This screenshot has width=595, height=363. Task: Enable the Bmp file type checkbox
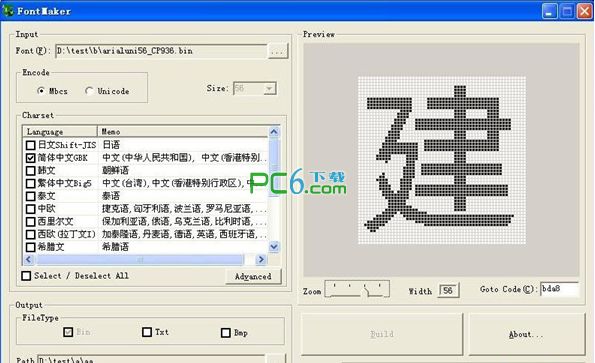[226, 333]
